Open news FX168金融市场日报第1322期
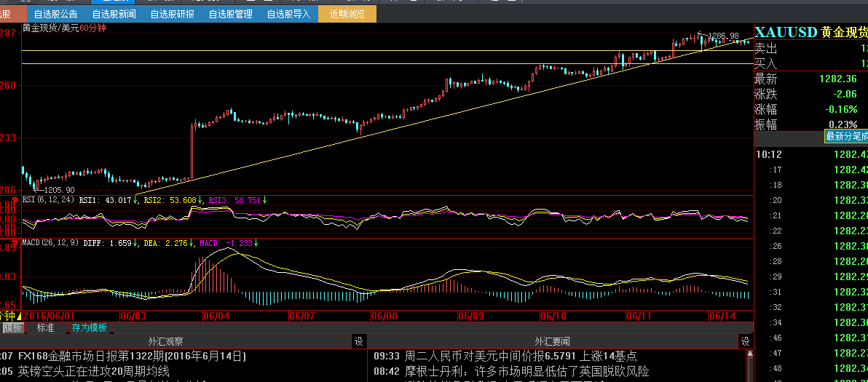The width and height of the screenshot is (868, 382). point(132,356)
